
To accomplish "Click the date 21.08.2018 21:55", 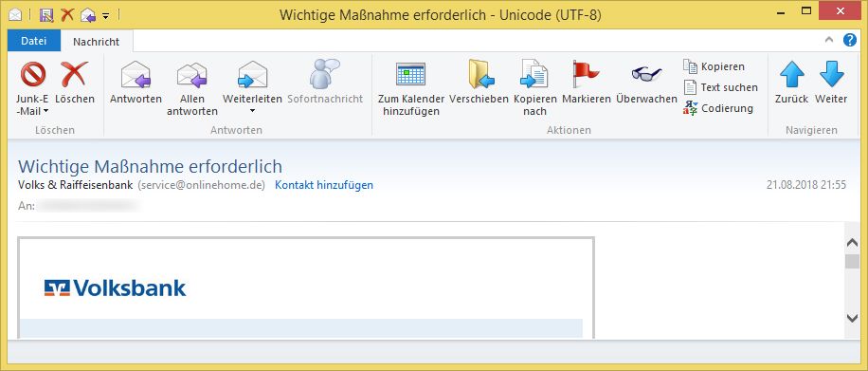I will point(806,185).
